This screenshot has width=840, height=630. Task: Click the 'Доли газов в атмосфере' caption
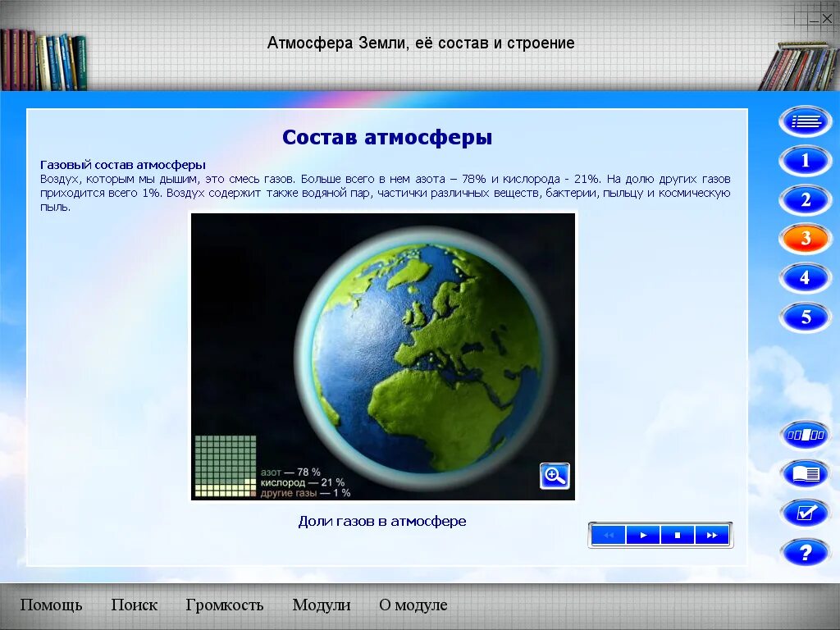pyautogui.click(x=382, y=521)
